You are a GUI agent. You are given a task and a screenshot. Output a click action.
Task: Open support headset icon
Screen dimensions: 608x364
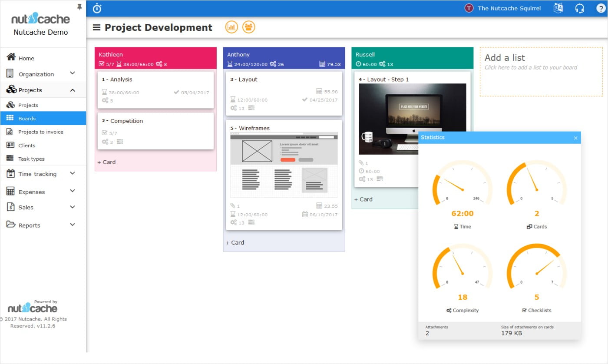tap(579, 8)
